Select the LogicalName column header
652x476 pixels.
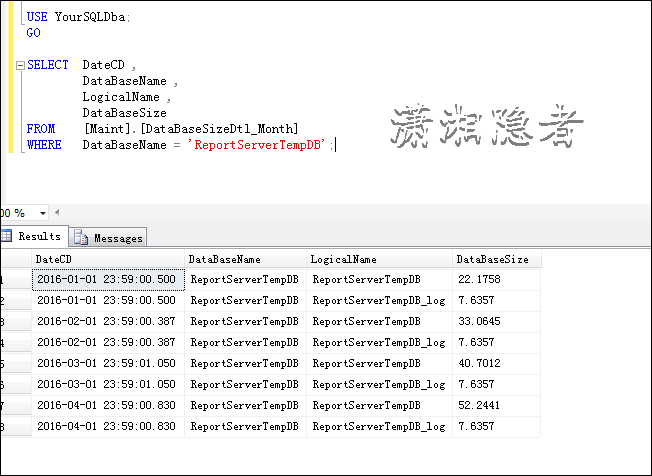point(379,259)
